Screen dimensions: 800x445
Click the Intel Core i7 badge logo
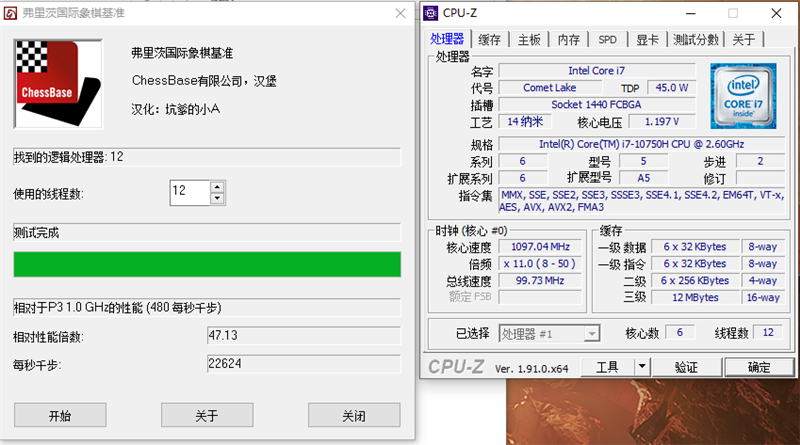click(743, 96)
